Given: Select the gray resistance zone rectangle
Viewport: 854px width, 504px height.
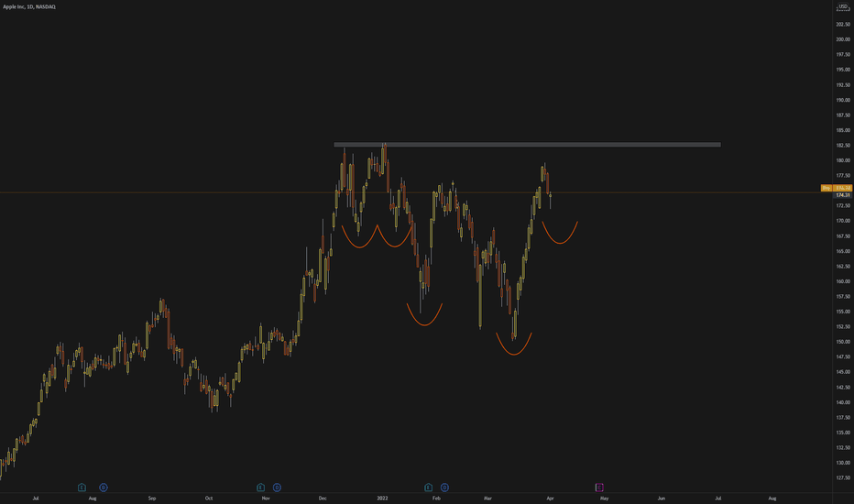Looking at the screenshot, I should 527,145.
